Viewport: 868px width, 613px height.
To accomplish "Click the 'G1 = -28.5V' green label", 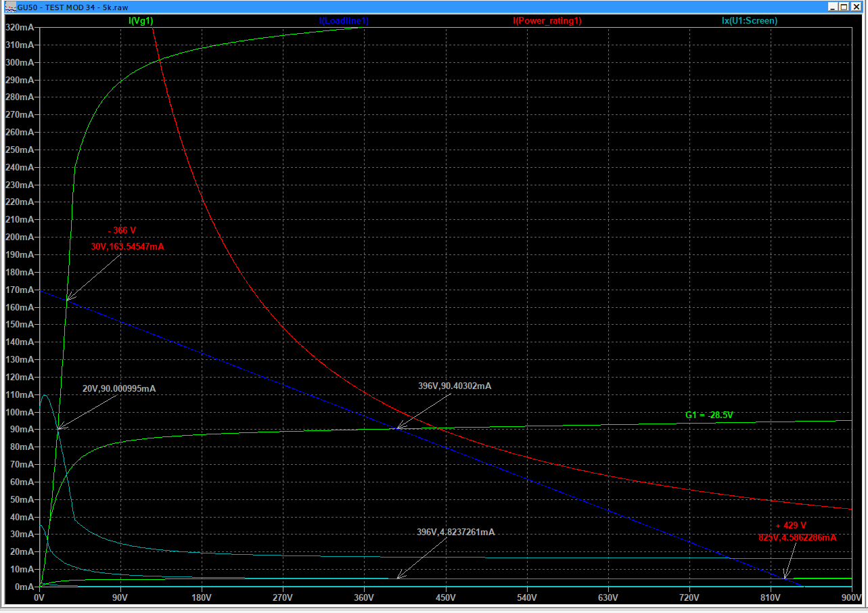I will click(709, 415).
